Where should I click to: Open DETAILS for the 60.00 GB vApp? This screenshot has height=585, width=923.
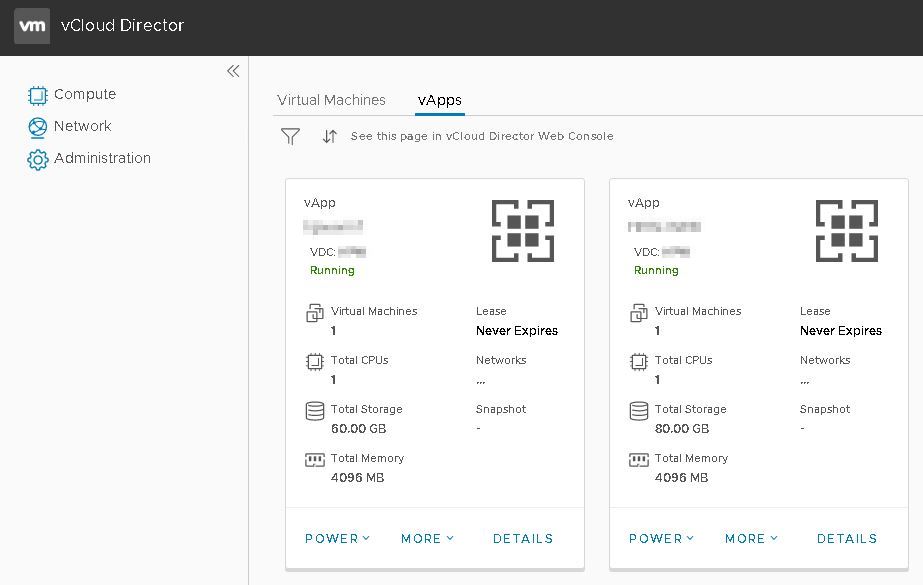click(523, 539)
